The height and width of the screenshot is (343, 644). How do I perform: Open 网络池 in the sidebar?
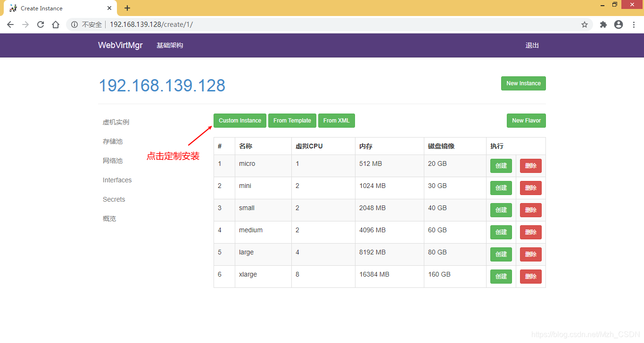coord(113,161)
